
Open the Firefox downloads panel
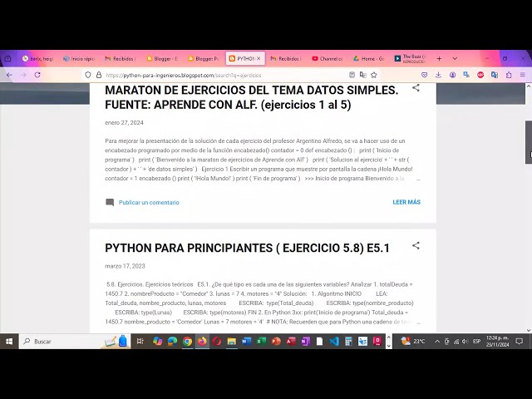(438, 75)
